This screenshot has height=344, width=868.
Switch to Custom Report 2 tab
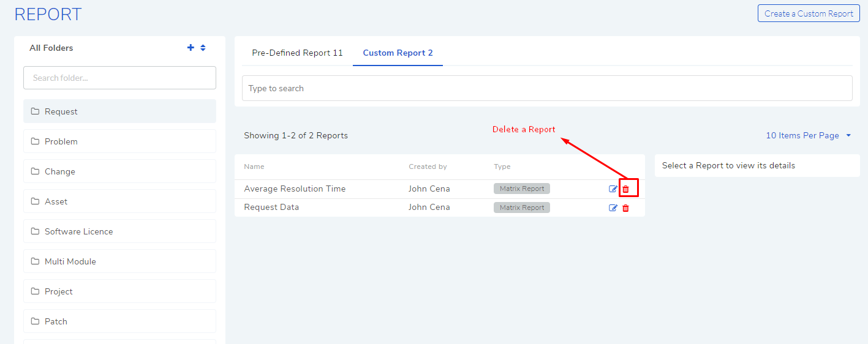(398, 53)
